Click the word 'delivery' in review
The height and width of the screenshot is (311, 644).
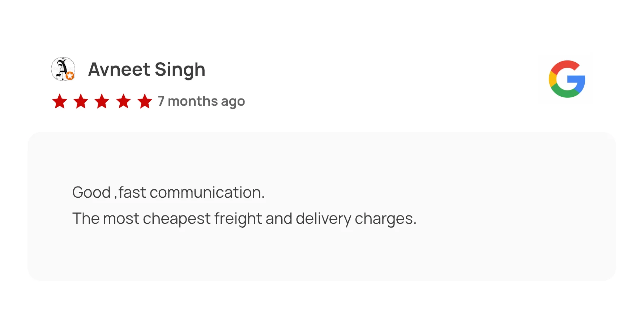(x=323, y=219)
